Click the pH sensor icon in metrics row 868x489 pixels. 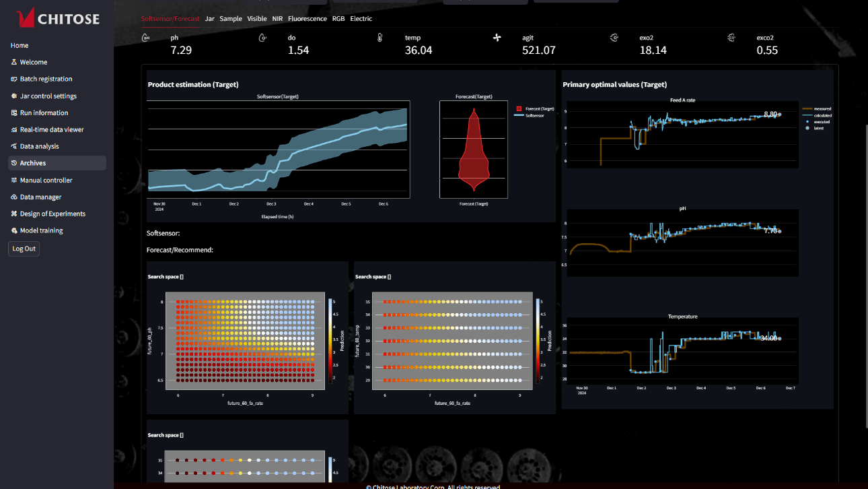(146, 38)
